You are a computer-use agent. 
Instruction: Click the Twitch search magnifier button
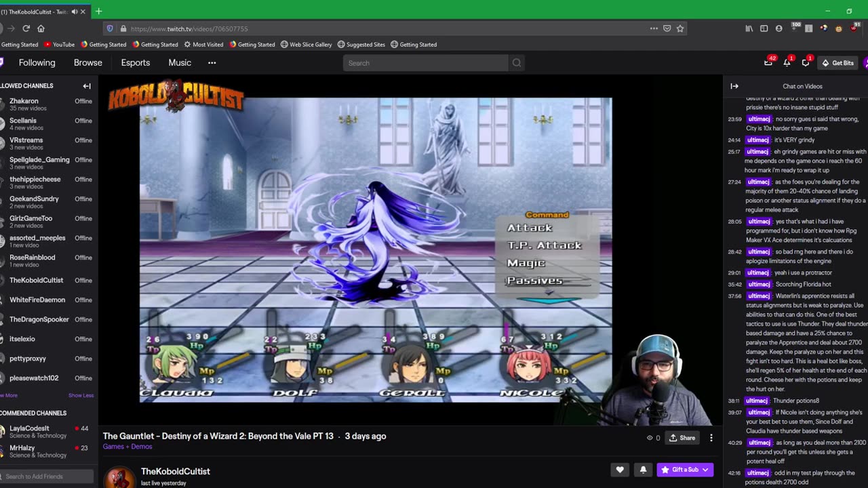click(x=517, y=63)
